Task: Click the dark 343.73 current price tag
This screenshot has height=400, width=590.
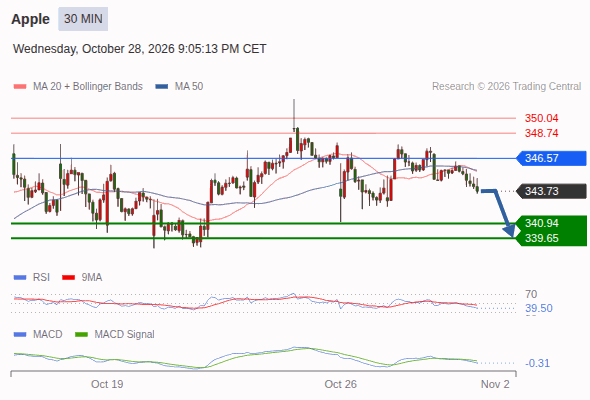Action: point(551,191)
